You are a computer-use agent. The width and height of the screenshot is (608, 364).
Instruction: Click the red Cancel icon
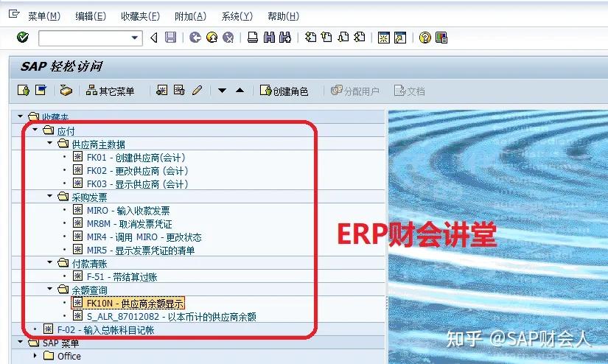228,38
